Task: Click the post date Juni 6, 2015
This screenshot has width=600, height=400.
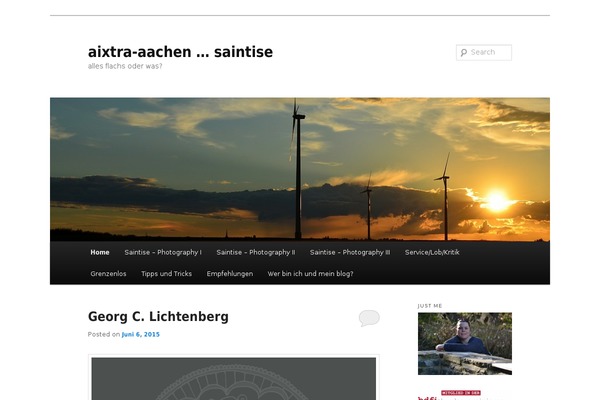Action: (x=140, y=334)
